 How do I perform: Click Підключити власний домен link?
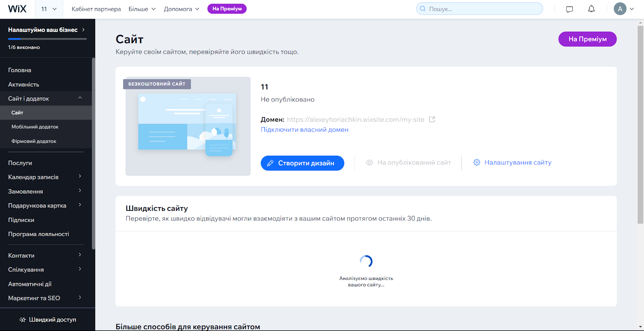(x=304, y=130)
